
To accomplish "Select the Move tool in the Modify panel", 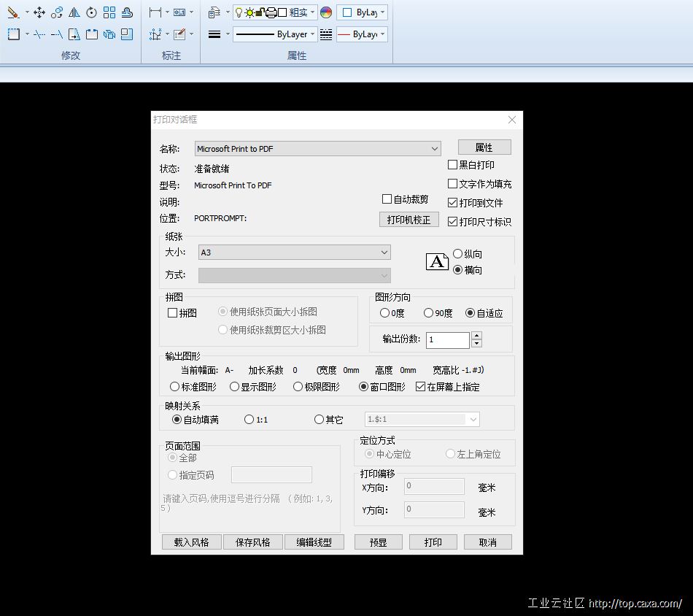I will (39, 12).
